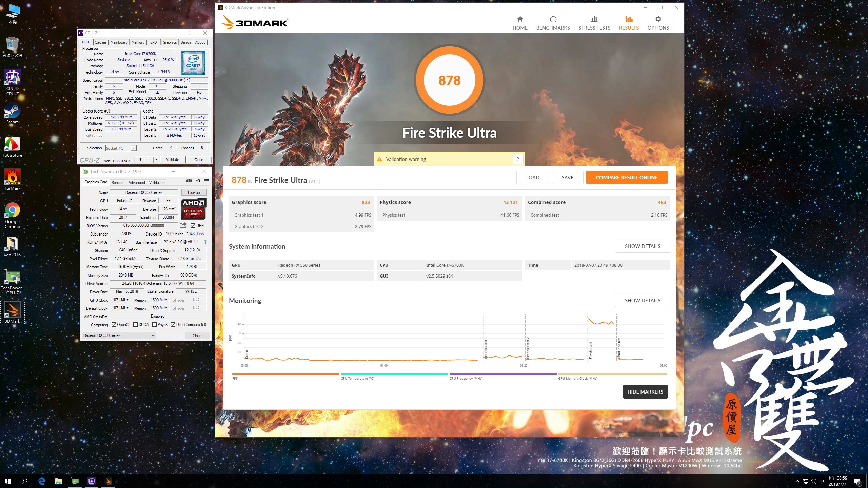Click the GPU-Z screenshot camera icon
The image size is (868, 488).
tap(189, 181)
